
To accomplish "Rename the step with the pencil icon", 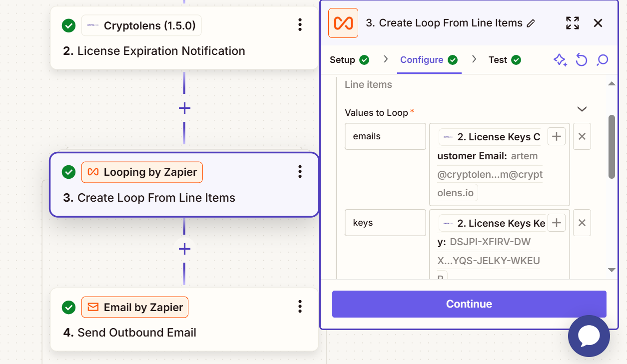I will (531, 23).
